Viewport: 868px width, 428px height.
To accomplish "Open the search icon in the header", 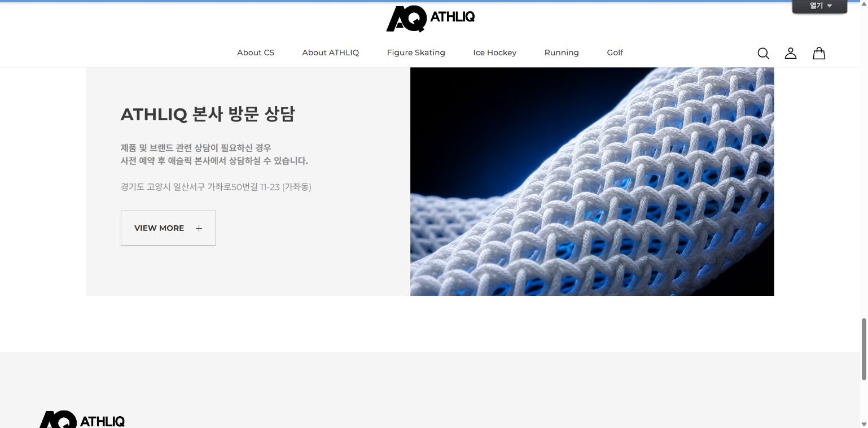I will 763,53.
